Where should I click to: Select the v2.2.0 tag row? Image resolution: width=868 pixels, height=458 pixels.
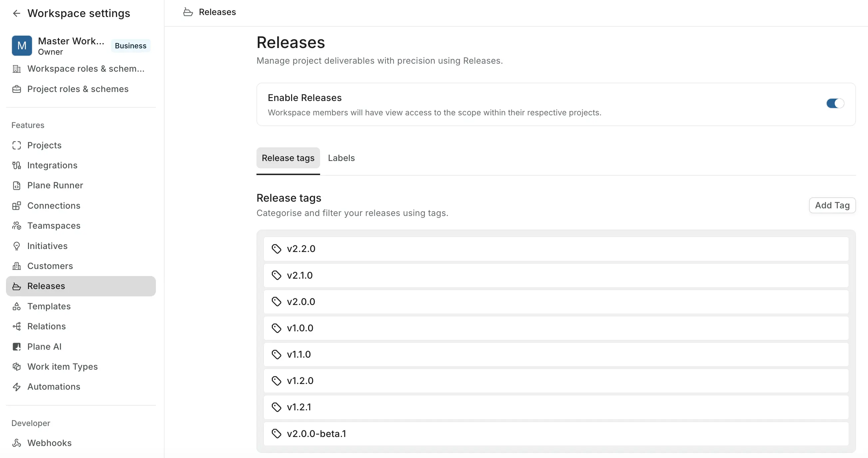click(x=556, y=249)
